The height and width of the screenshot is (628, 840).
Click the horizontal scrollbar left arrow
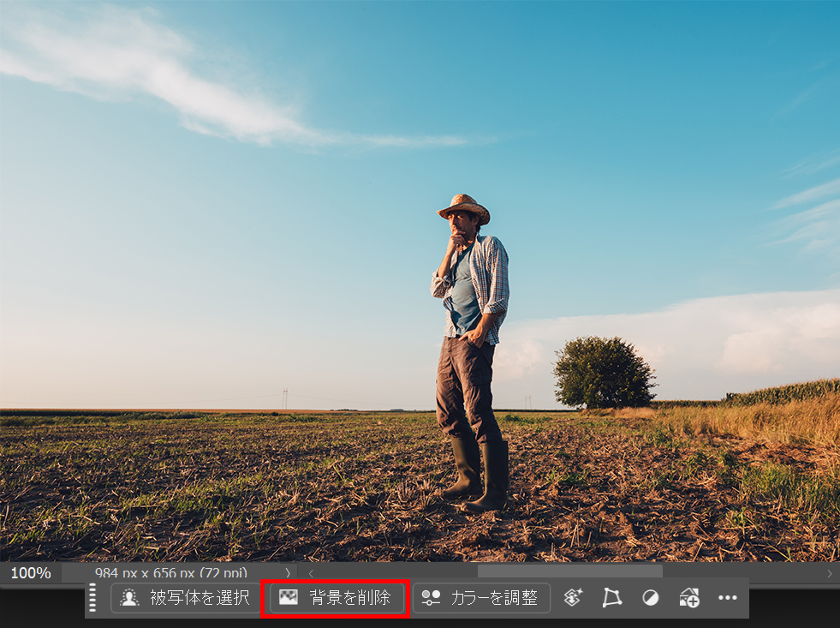click(x=311, y=572)
